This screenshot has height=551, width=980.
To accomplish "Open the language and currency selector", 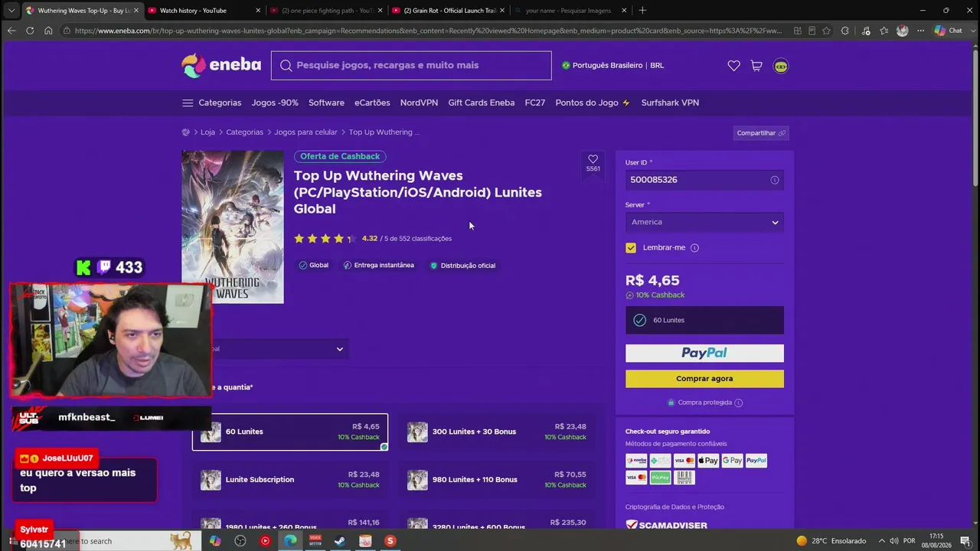I will point(612,66).
